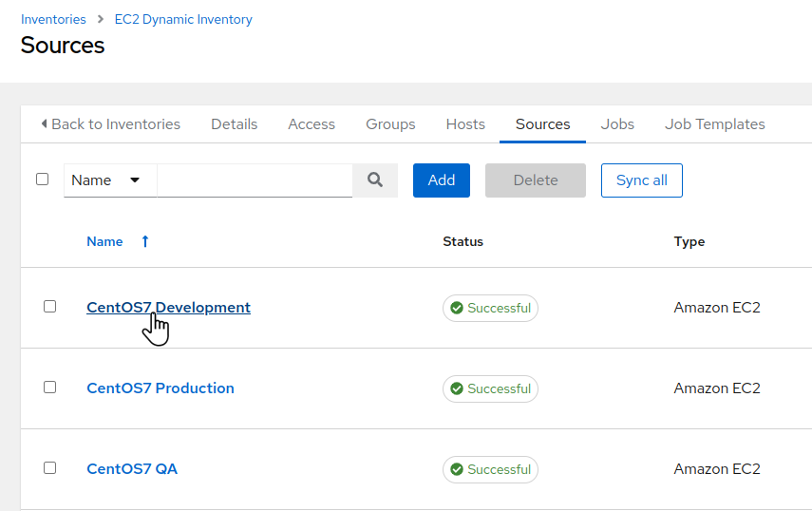Screen dimensions: 812x511
Task: Sort by the Name column header
Action: [104, 241]
